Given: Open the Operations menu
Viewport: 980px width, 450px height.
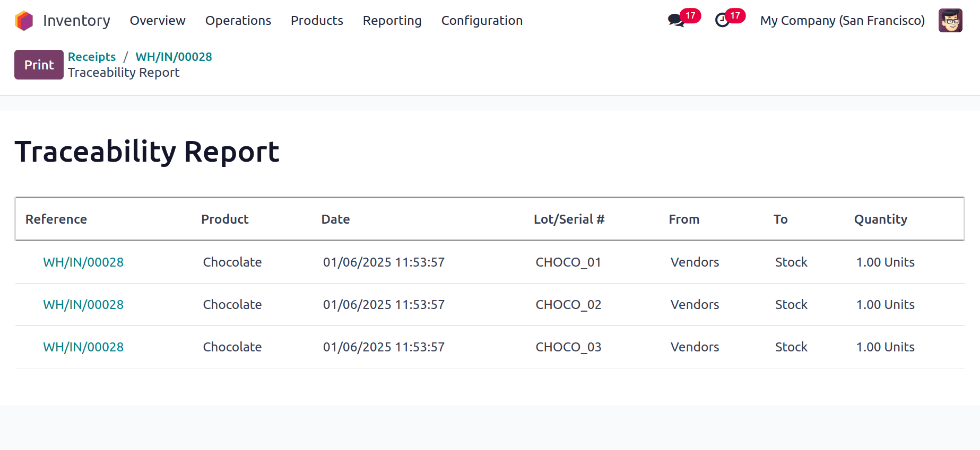Looking at the screenshot, I should (x=238, y=21).
